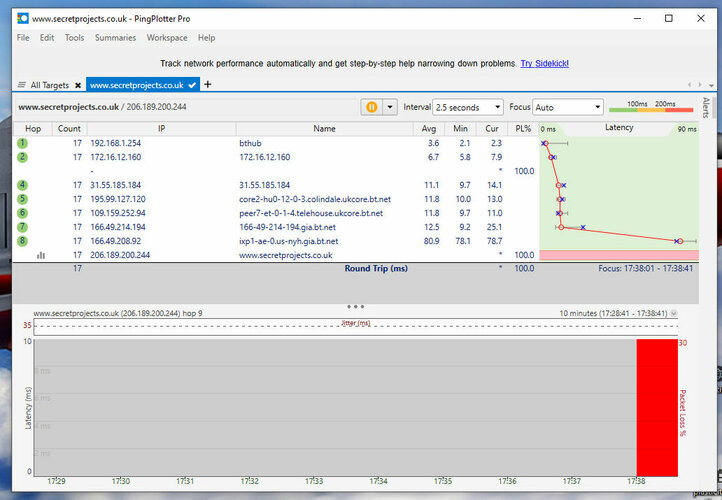The image size is (722, 500).
Task: Click the hop 4 green circle icon
Action: (22, 185)
